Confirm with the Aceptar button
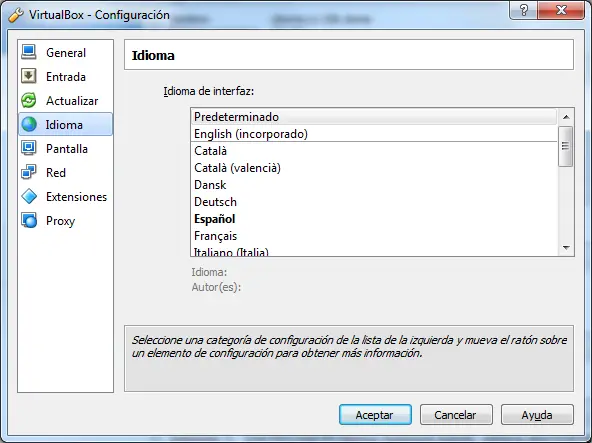592x443 pixels. point(375,415)
